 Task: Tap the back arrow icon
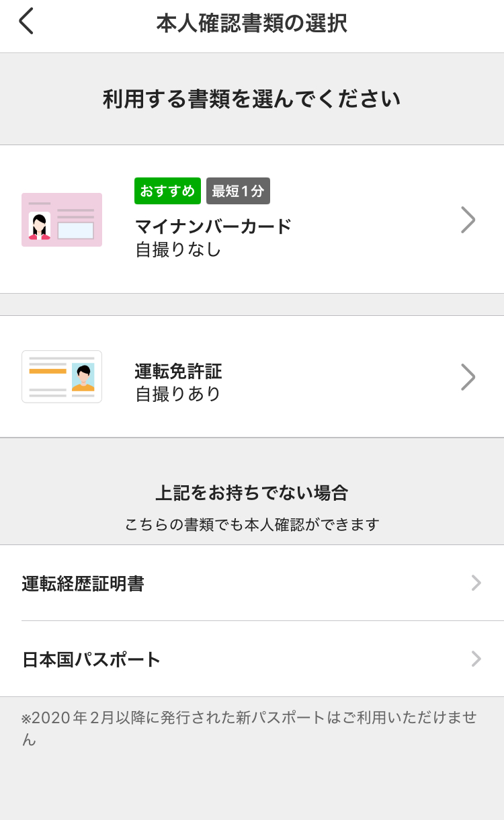click(26, 22)
